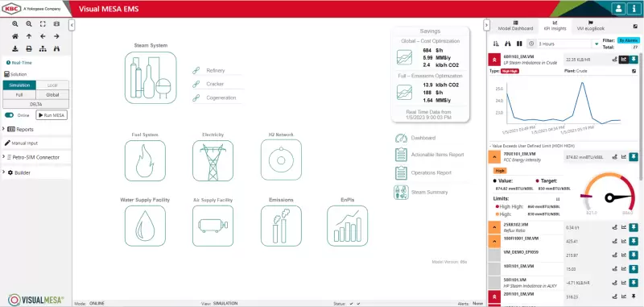Image resolution: width=644 pixels, height=307 pixels.
Task: Click the Run MESA button
Action: coord(52,115)
